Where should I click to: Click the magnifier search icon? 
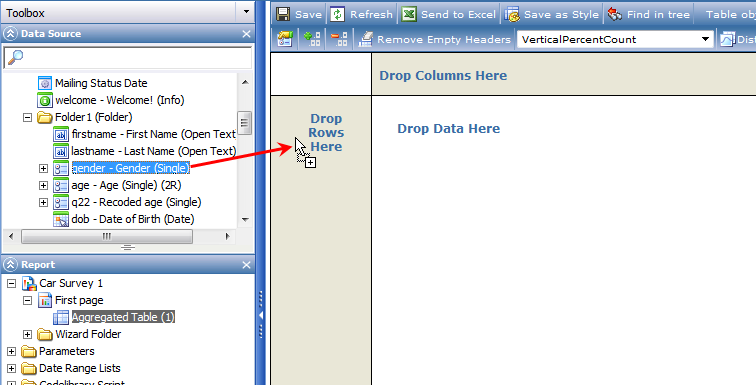(15, 57)
